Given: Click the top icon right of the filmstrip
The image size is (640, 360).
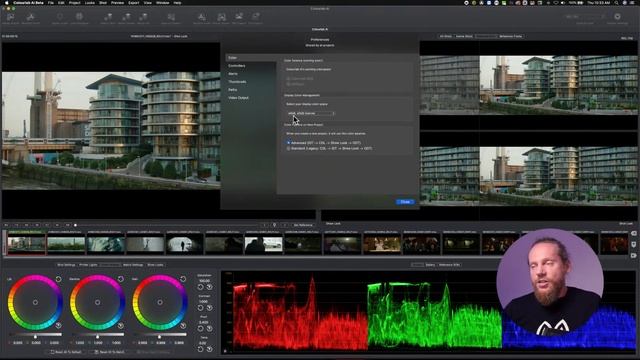Looking at the screenshot, I should tap(633, 233).
